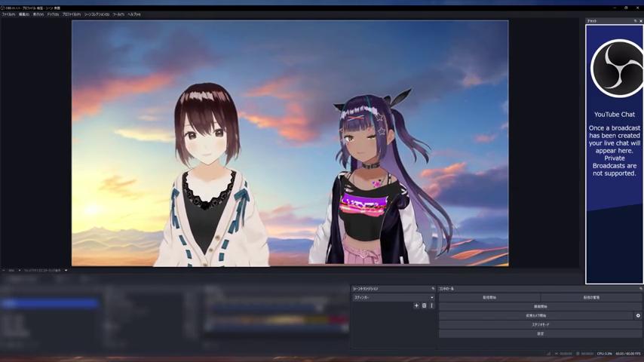
Task: Click the network status icon in the status bar
Action: (x=548, y=354)
